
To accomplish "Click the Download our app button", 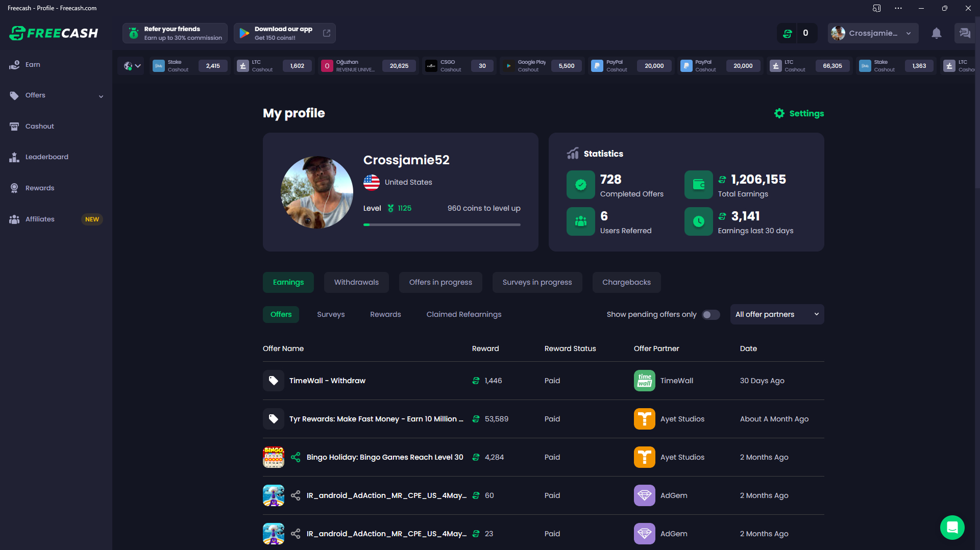I will point(284,34).
